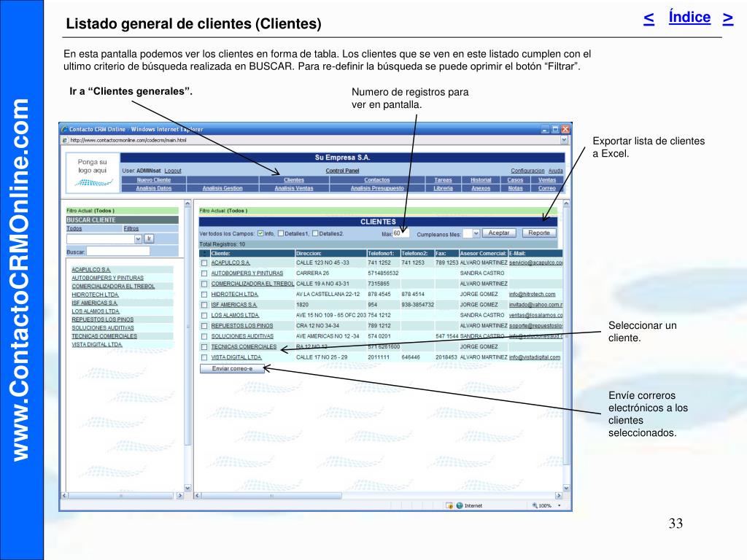Check the LOS ALAMOS LTDA row checkbox
747x560 pixels.
click(x=204, y=315)
